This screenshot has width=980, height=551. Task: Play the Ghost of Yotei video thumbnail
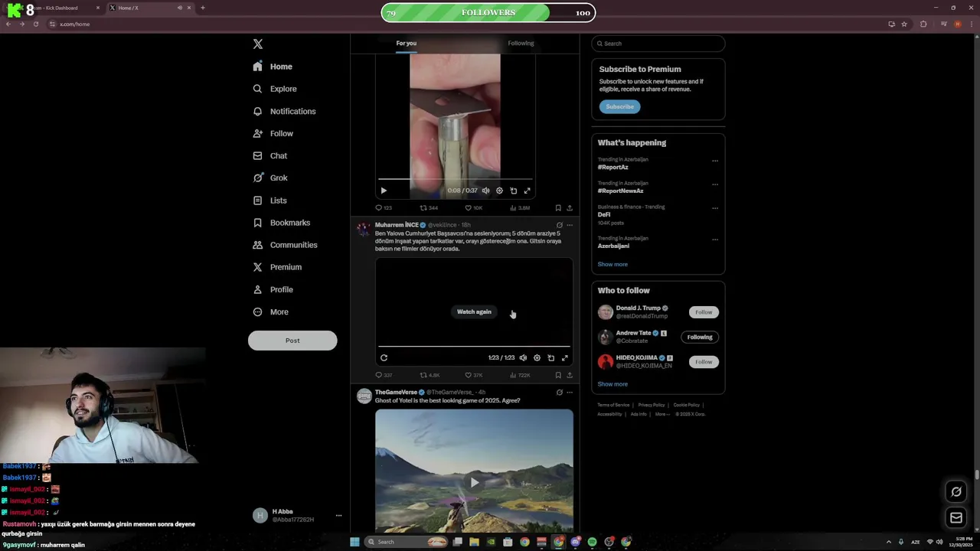474,482
